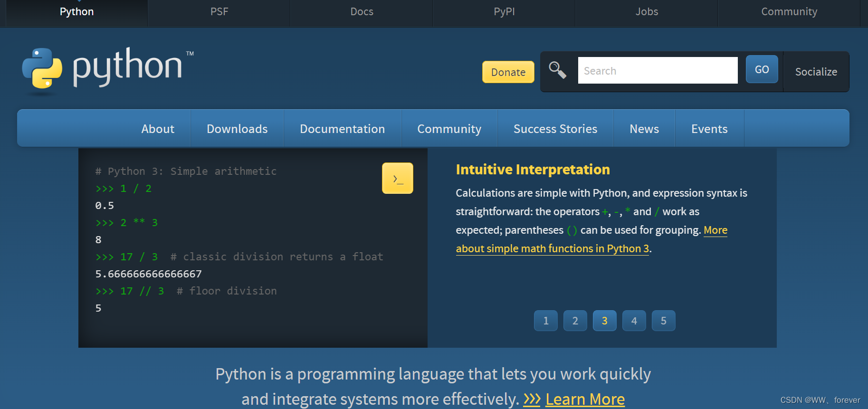This screenshot has height=409, width=868.
Task: Follow the simple math functions link
Action: pos(553,248)
